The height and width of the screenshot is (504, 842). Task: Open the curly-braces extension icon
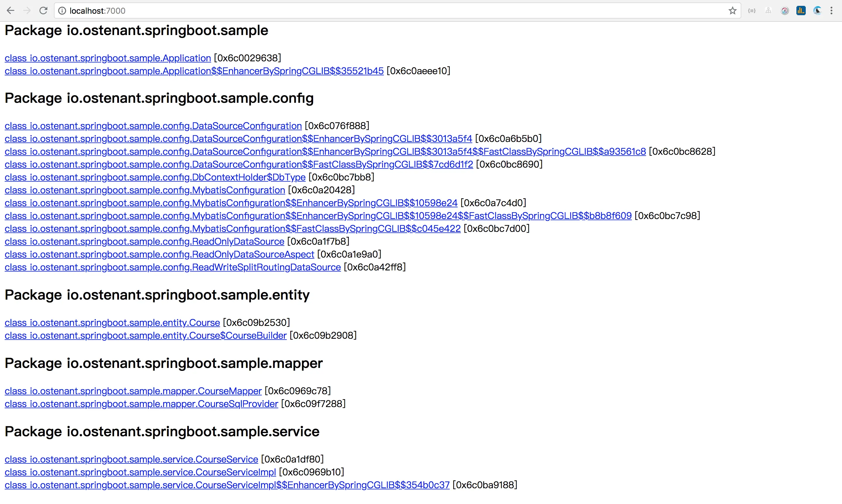coord(752,11)
